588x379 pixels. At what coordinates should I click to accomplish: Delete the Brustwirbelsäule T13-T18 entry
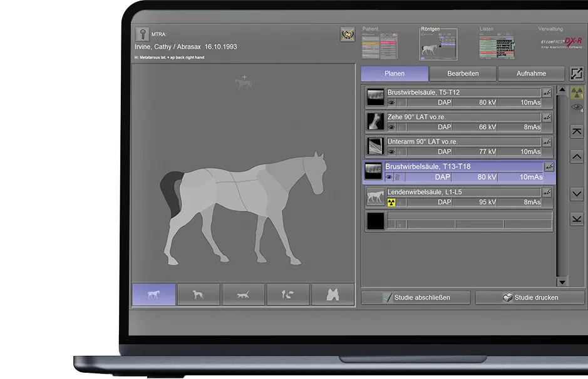click(397, 178)
